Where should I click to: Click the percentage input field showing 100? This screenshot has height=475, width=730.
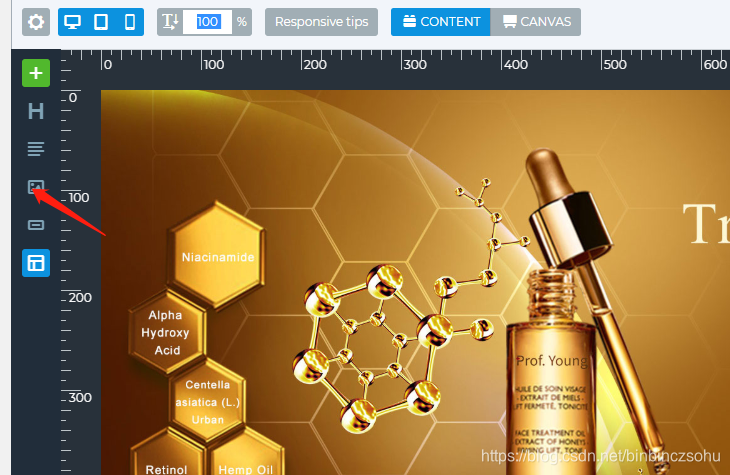(x=207, y=22)
